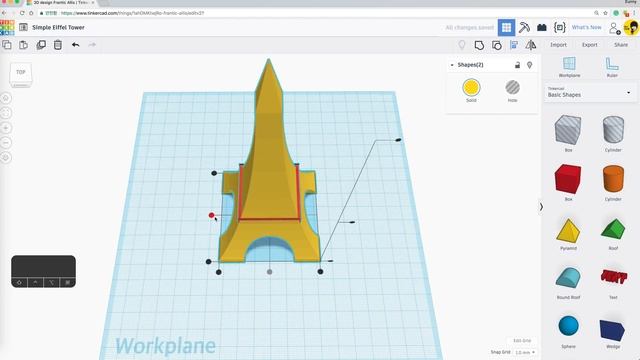Screen dimensions: 640x360
Task: Open the Bricks mode icon
Action: click(x=542, y=27)
